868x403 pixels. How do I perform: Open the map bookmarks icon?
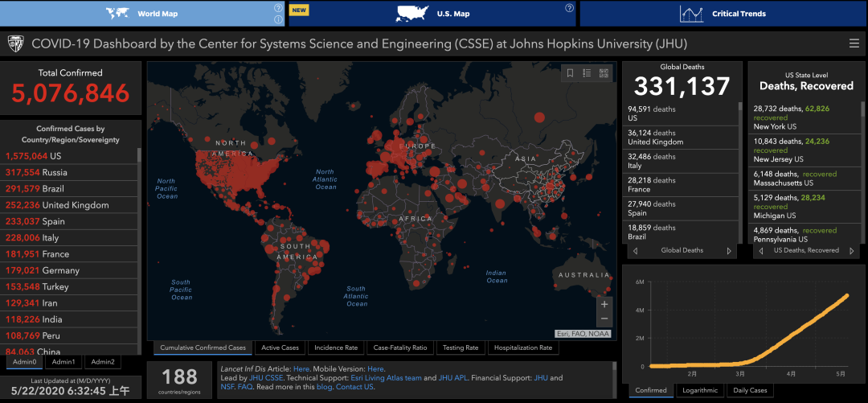tap(570, 73)
